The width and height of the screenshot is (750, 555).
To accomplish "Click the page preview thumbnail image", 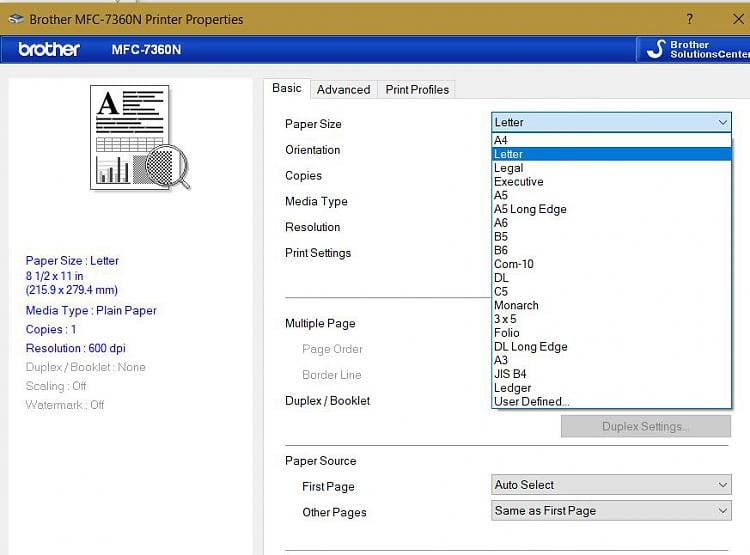I will pyautogui.click(x=140, y=138).
